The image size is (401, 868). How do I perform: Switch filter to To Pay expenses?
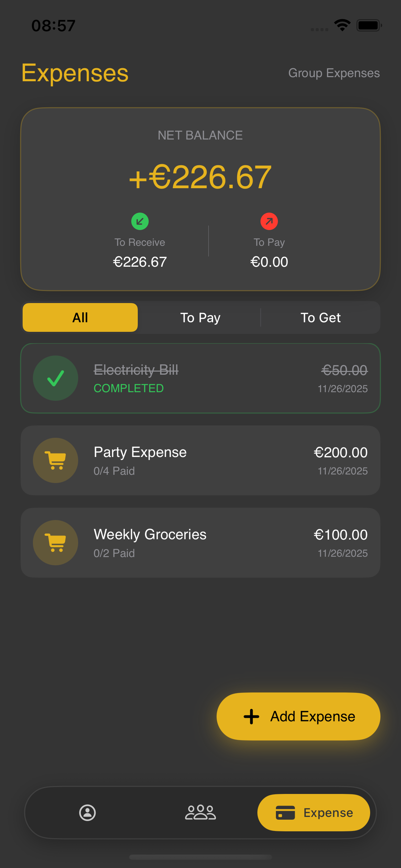click(200, 317)
